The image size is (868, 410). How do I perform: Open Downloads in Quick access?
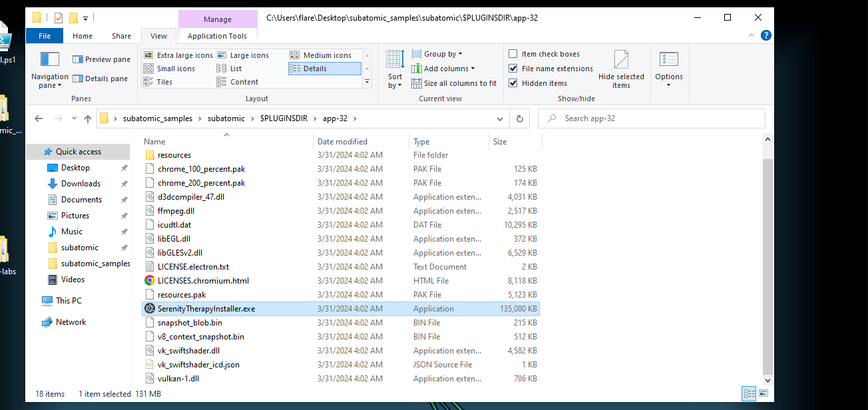click(x=81, y=184)
